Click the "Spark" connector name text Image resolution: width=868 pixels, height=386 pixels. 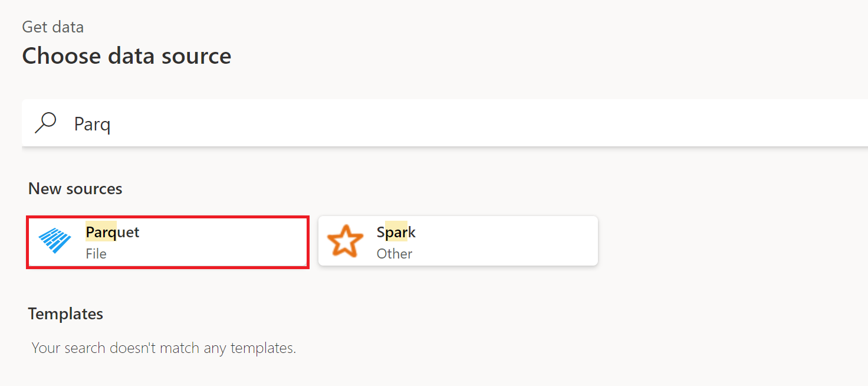click(396, 232)
